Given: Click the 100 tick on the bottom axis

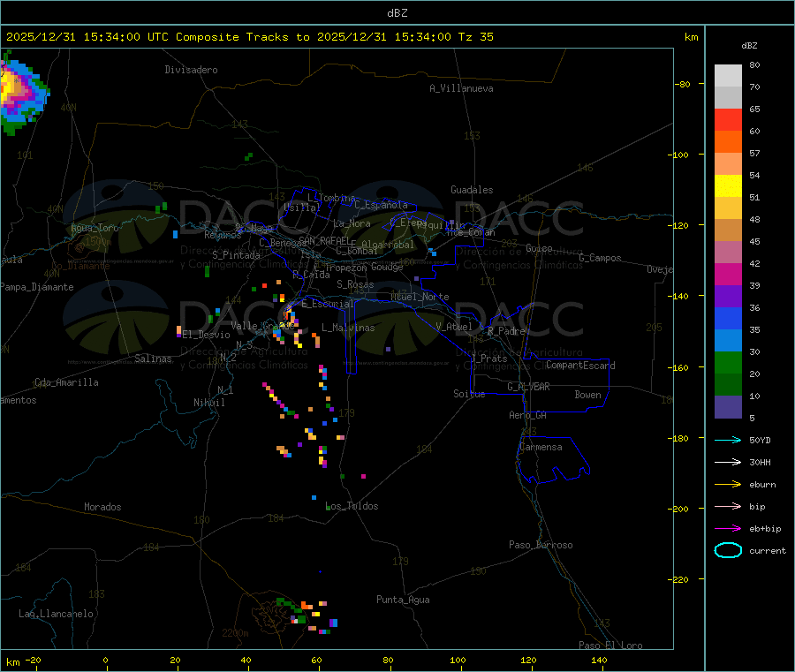Looking at the screenshot, I should (458, 660).
